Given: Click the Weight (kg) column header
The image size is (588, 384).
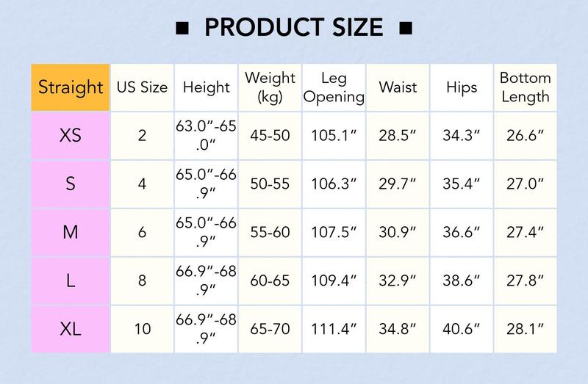Looking at the screenshot, I should [x=270, y=87].
